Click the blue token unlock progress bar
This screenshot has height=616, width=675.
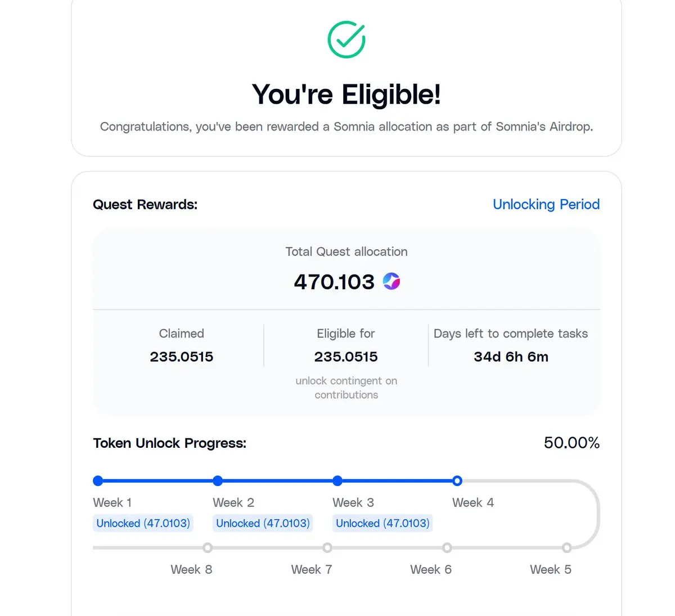click(277, 480)
